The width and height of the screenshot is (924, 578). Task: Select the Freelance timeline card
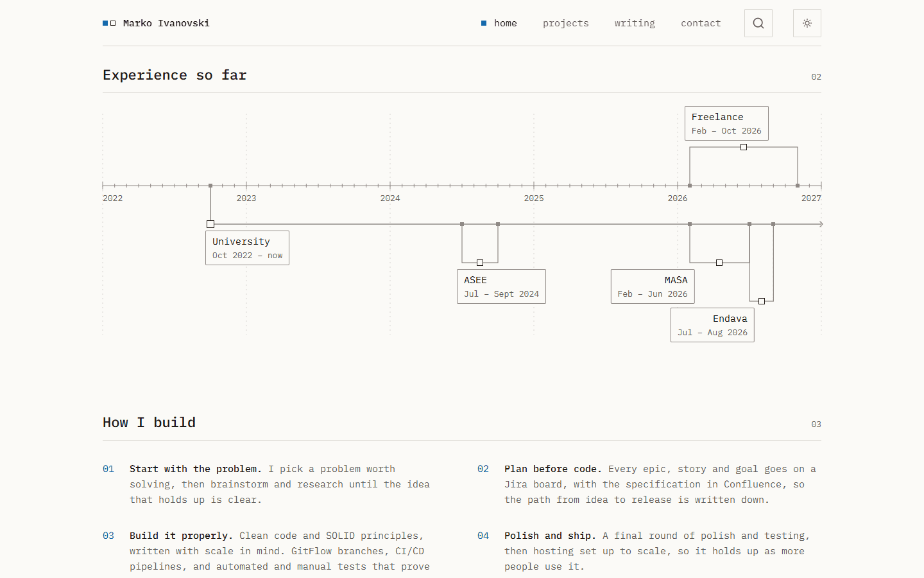[726, 123]
